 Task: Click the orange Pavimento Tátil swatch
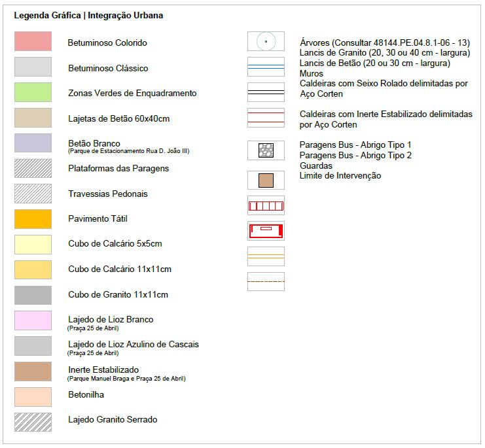pos(33,219)
